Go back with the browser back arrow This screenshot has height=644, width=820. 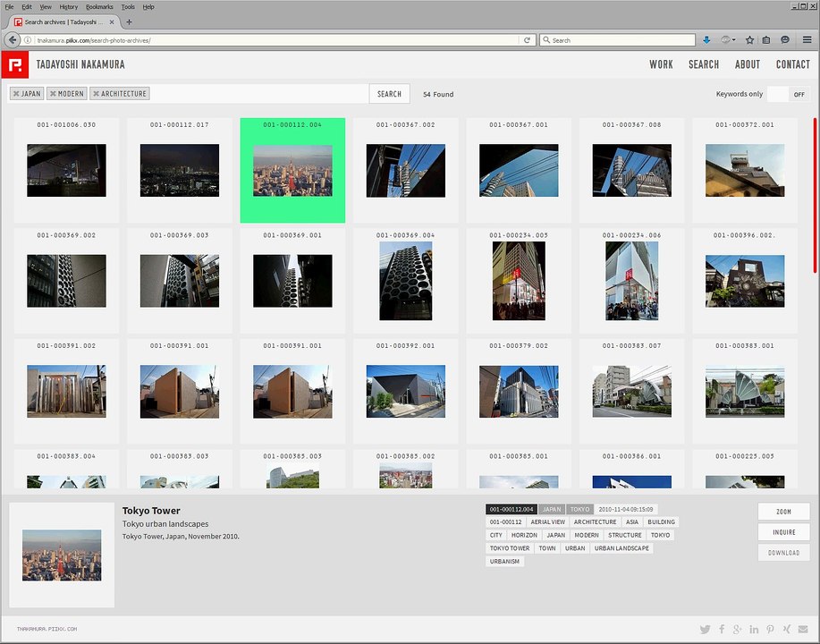(x=12, y=40)
